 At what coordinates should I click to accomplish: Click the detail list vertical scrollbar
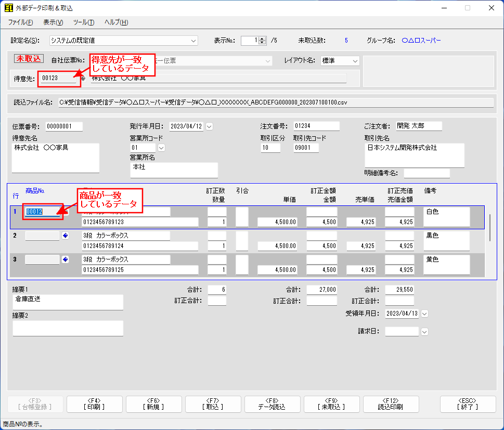[490, 228]
